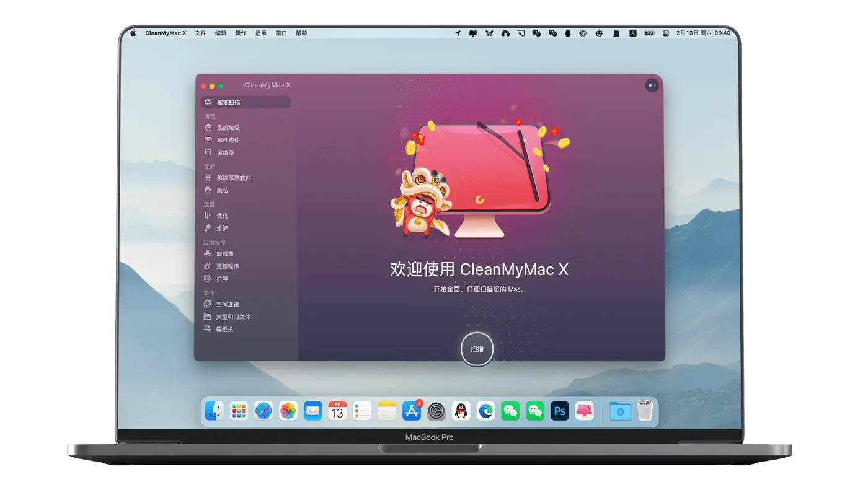Click the QQ penguin menu bar icon
Screen dimensions: 868x490
[x=568, y=33]
